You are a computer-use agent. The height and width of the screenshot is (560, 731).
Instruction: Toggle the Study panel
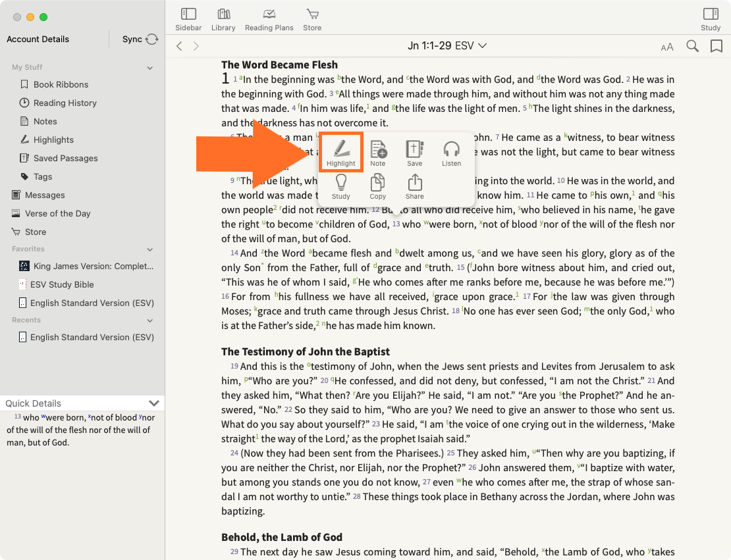tap(710, 19)
